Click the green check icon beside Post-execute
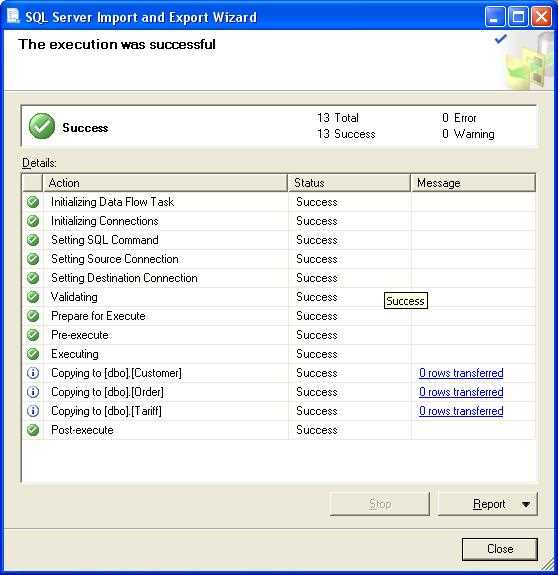 point(33,430)
